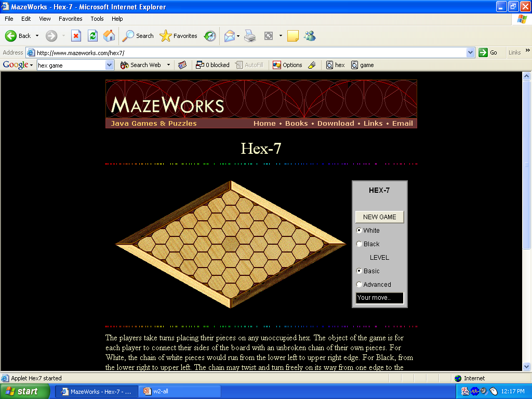The image size is (532, 399).
Task: Open the Tools menu
Action: (97, 19)
